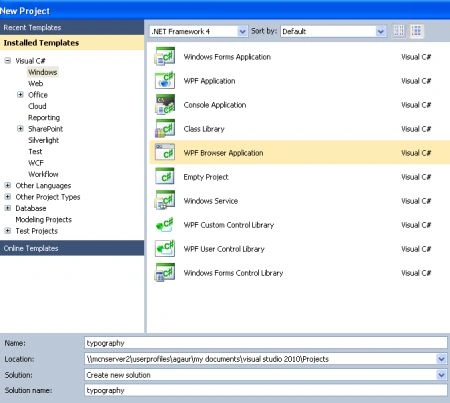
Task: Click the Windows Service template icon
Action: [165, 201]
